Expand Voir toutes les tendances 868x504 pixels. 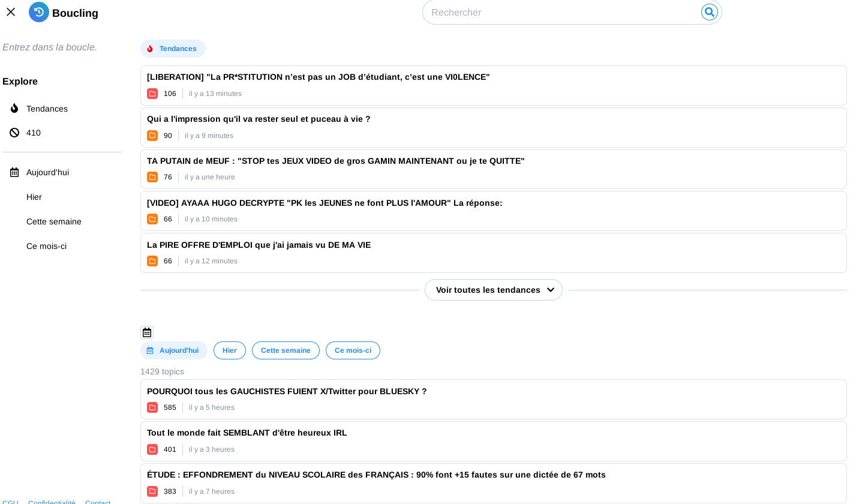(494, 290)
